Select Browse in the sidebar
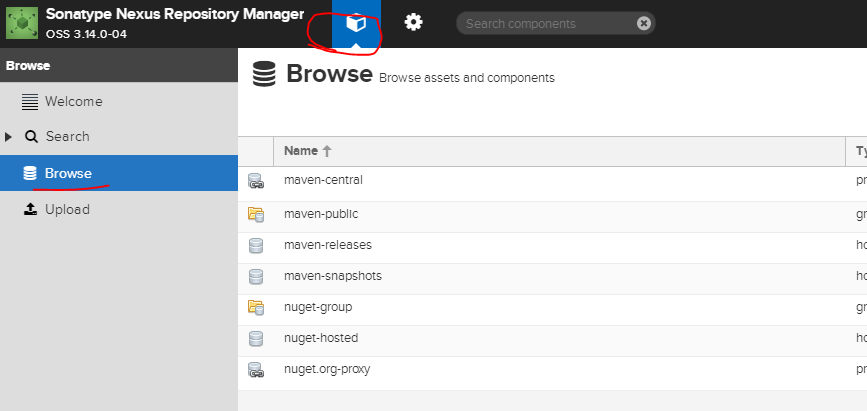 (119, 173)
